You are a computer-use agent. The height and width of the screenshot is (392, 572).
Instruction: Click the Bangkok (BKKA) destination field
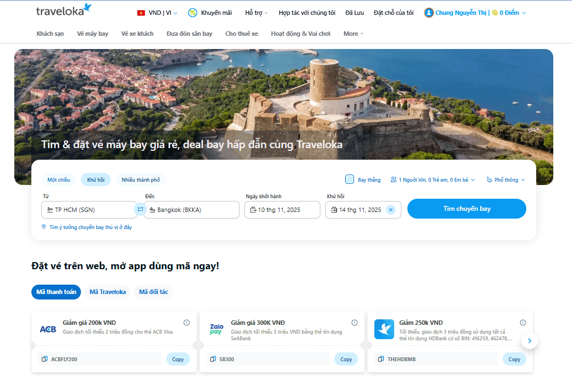click(x=192, y=210)
